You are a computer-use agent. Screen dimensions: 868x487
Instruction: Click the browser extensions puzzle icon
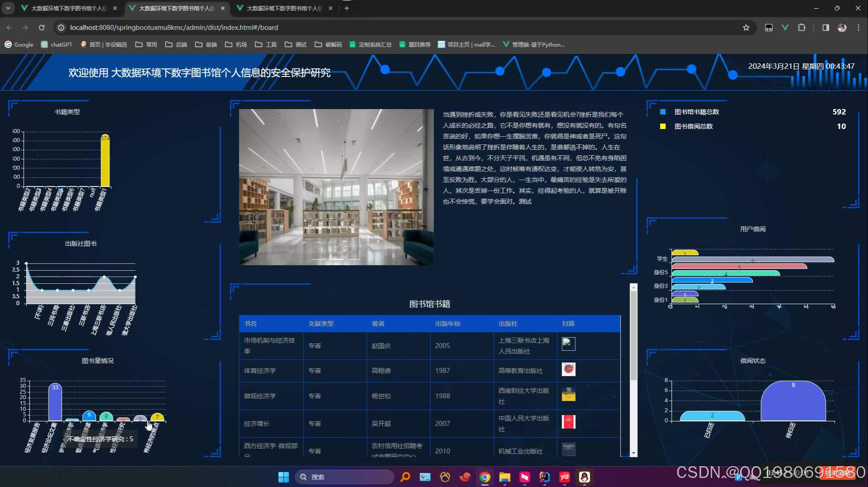[x=802, y=28]
